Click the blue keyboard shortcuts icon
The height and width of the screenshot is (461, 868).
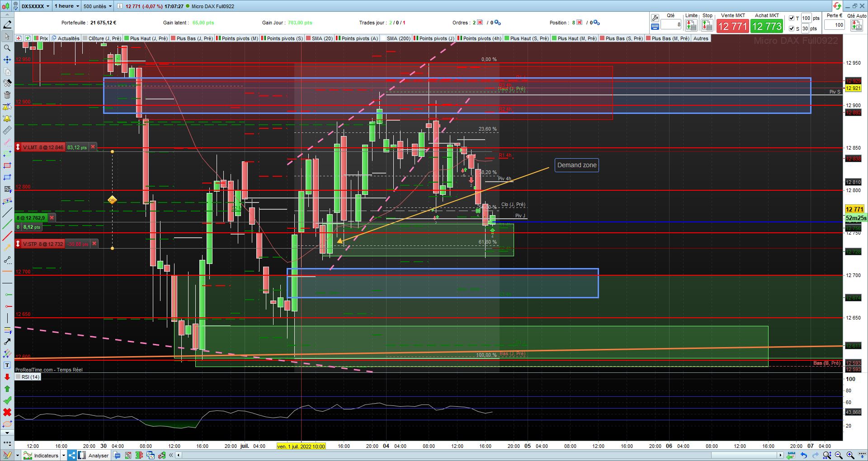point(655,27)
